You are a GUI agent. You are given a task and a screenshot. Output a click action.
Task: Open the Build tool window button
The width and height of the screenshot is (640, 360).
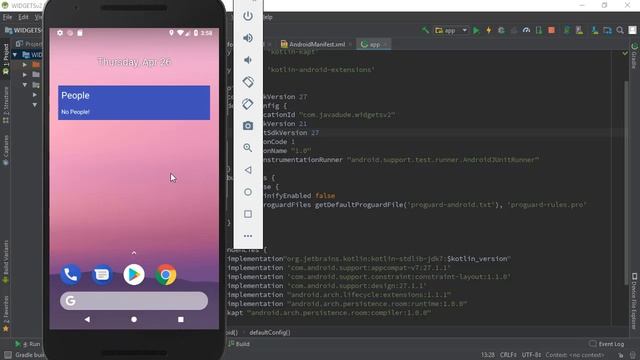coord(239,344)
